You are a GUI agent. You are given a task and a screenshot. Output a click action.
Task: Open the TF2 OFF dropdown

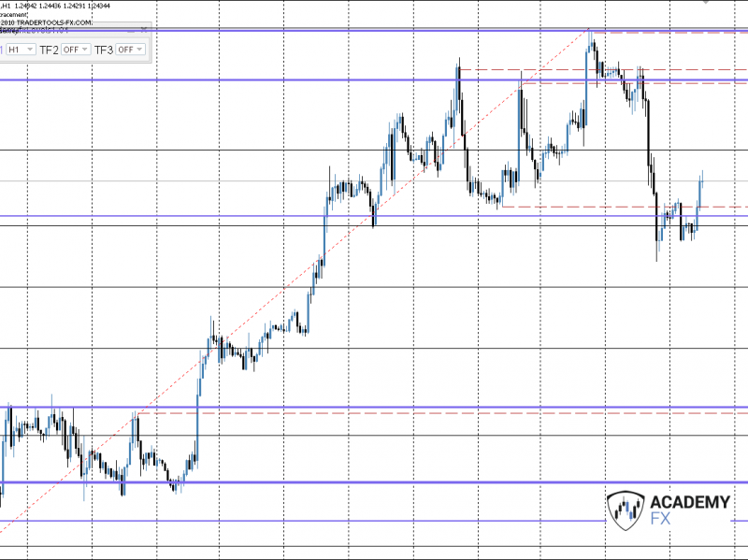(x=76, y=50)
